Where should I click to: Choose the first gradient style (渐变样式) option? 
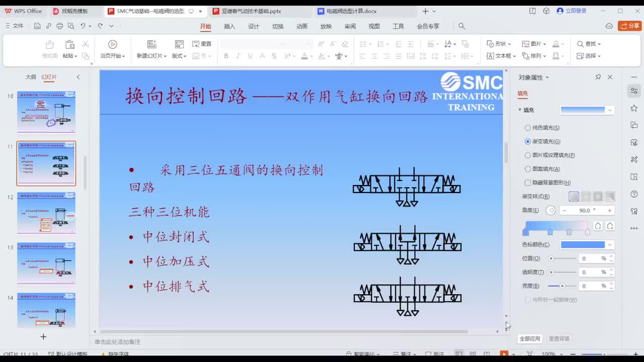pyautogui.click(x=574, y=197)
